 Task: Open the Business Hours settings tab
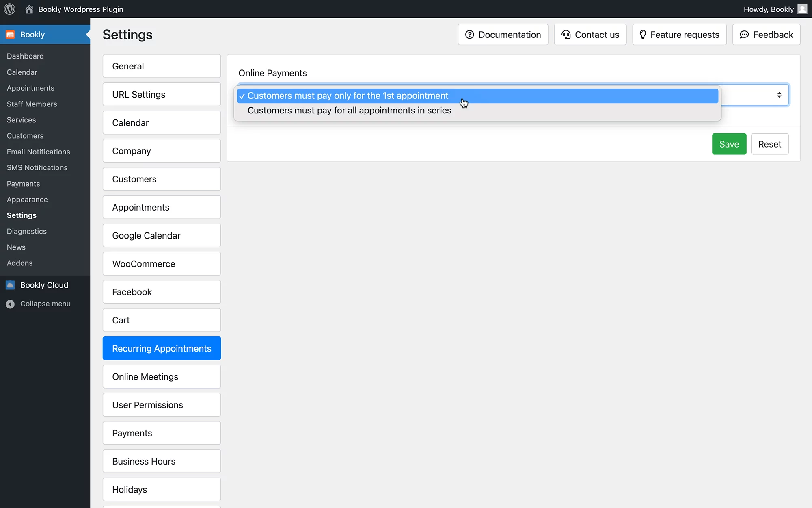coord(162,461)
